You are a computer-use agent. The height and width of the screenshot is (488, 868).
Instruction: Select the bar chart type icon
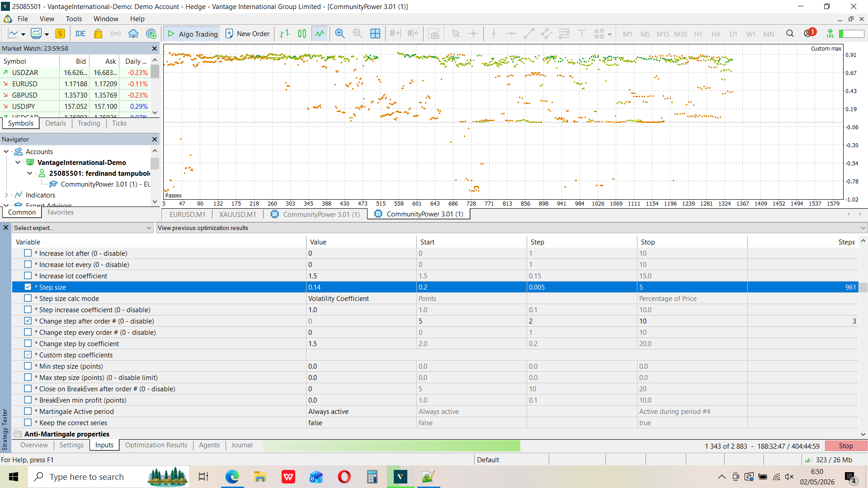[284, 34]
